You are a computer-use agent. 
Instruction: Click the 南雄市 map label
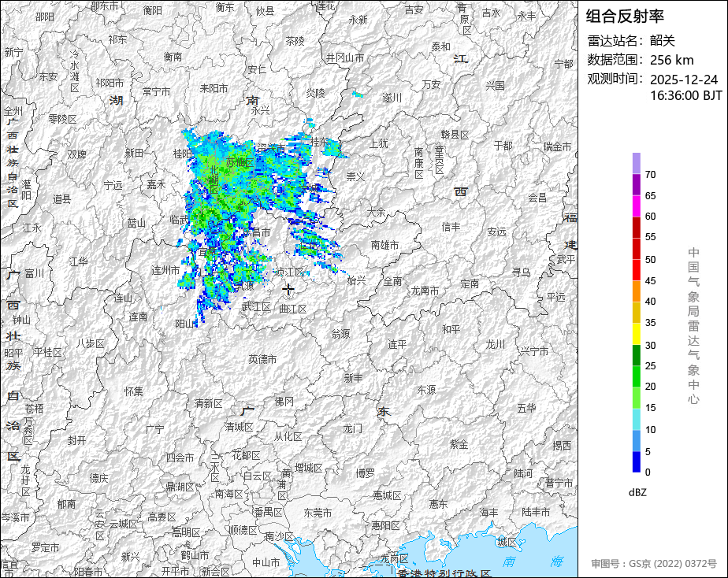[x=384, y=245]
